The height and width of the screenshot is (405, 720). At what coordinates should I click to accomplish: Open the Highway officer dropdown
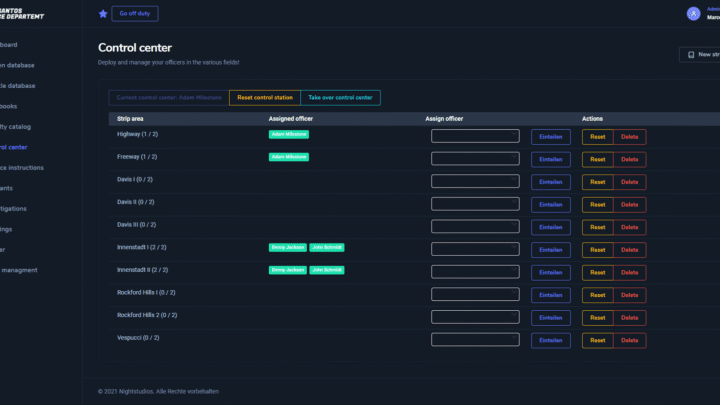(475, 136)
